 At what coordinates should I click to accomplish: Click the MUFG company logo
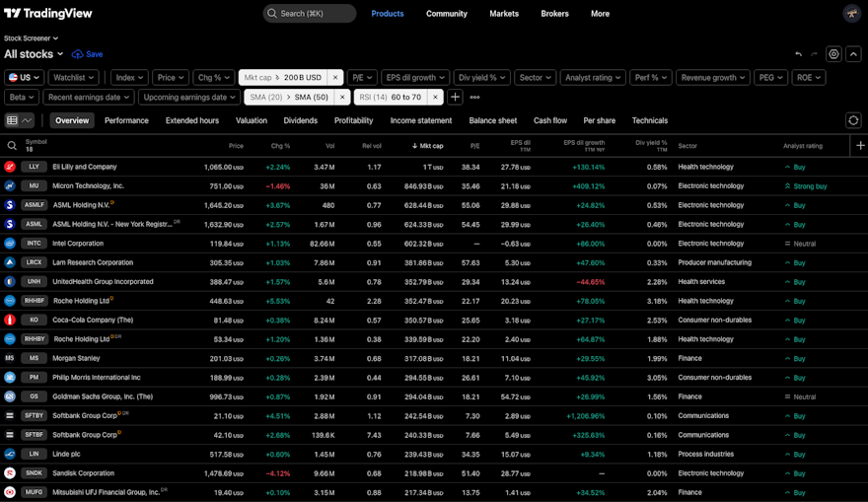pos(10,492)
